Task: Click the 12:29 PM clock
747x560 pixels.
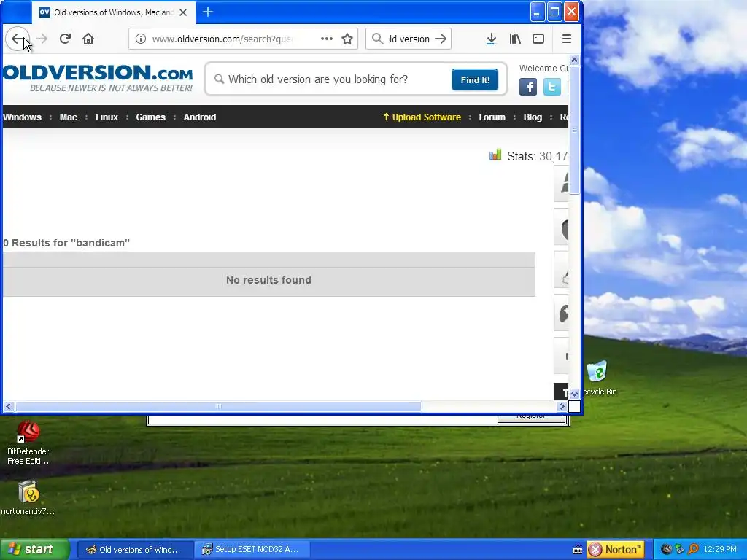Action: [720, 550]
